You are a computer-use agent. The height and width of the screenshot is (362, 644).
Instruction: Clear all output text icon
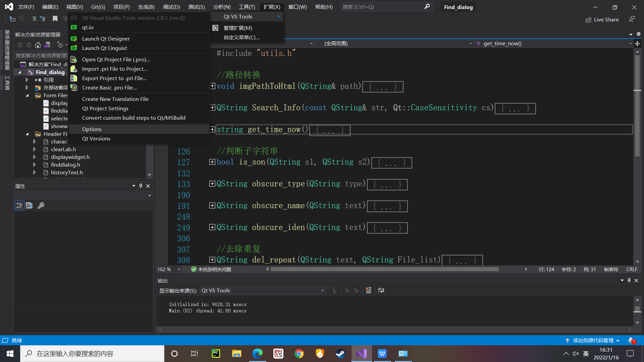pyautogui.click(x=368, y=290)
